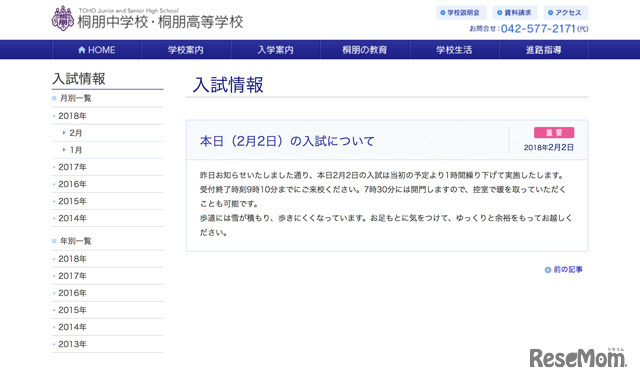Click the 桐朋中学校・桐朋高等学校 site title

[x=160, y=22]
